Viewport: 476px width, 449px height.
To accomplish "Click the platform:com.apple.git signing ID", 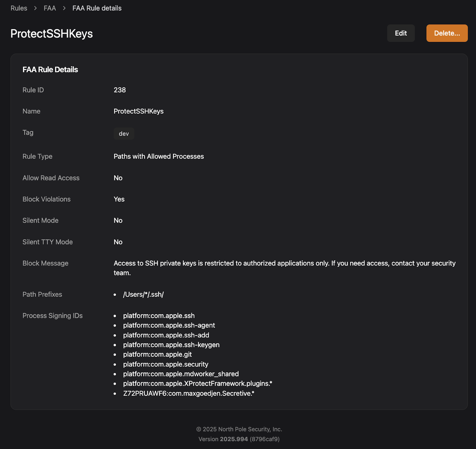I will tap(157, 354).
